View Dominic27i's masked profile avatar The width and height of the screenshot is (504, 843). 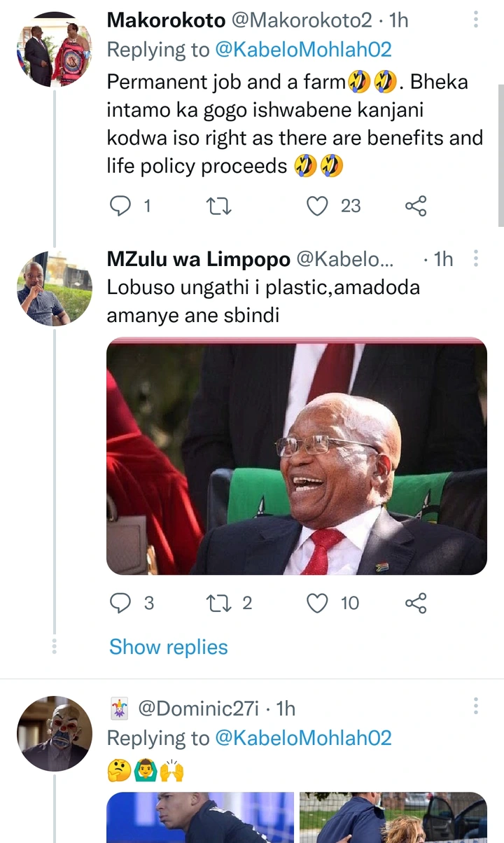(x=55, y=734)
